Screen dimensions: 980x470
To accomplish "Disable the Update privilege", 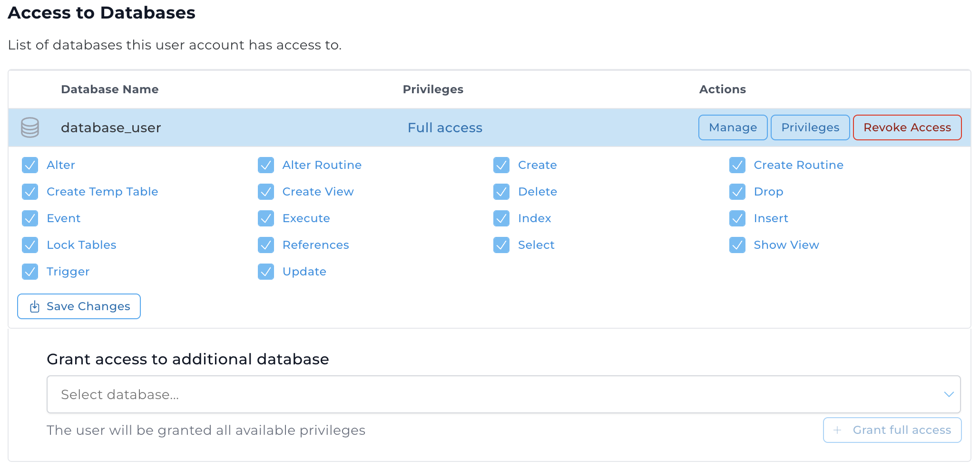I will pyautogui.click(x=266, y=272).
